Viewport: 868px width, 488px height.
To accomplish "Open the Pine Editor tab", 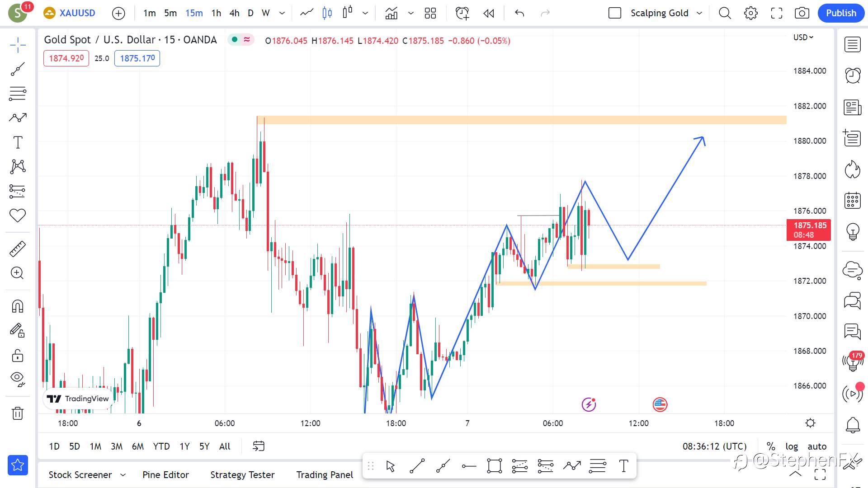I will click(165, 475).
